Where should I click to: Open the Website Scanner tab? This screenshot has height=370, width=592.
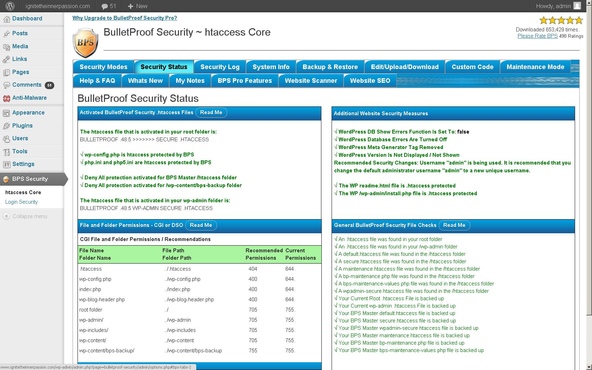[x=311, y=80]
